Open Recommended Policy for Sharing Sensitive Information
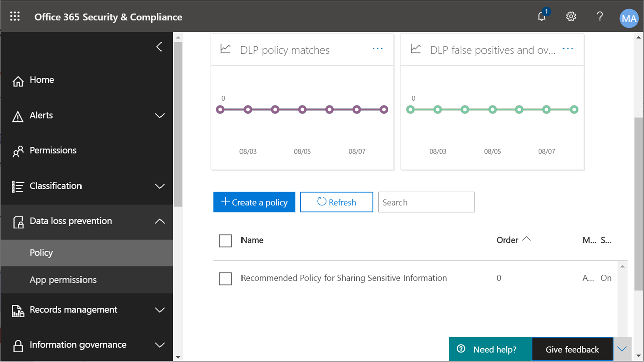Screen dimensions: 644x362 click(344, 278)
